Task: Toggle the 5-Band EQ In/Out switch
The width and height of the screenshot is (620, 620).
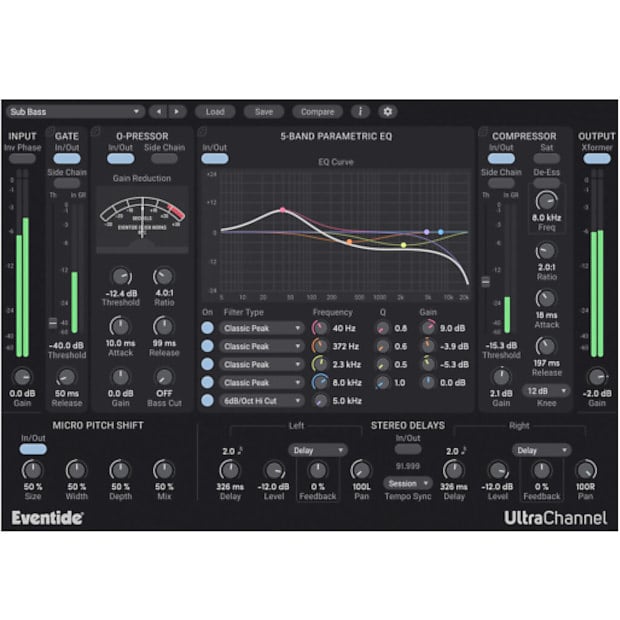Action: [215, 159]
